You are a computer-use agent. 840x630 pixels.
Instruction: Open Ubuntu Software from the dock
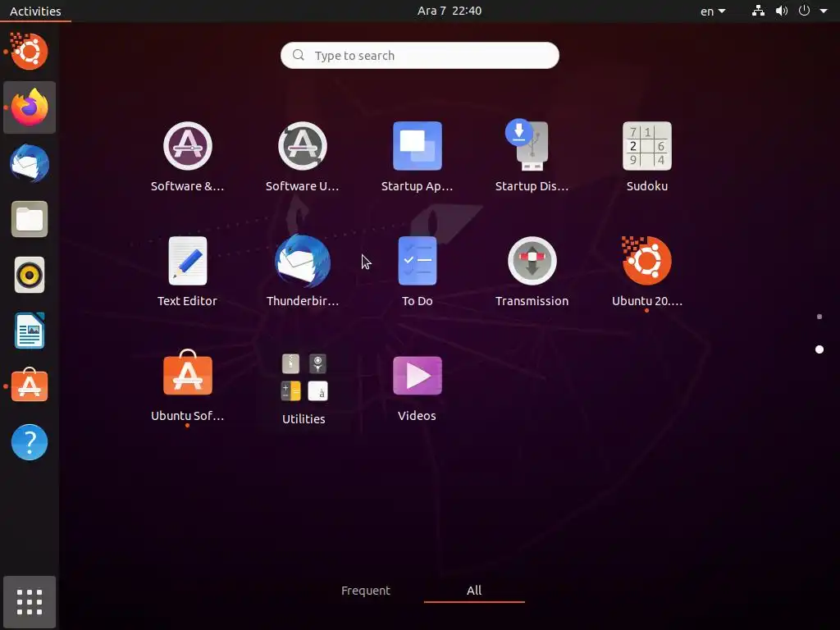[x=30, y=386]
